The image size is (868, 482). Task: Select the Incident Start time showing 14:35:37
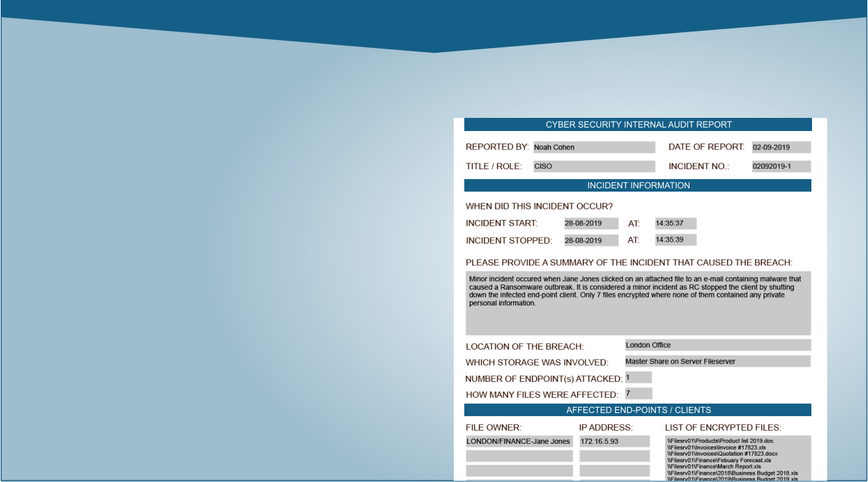(674, 223)
